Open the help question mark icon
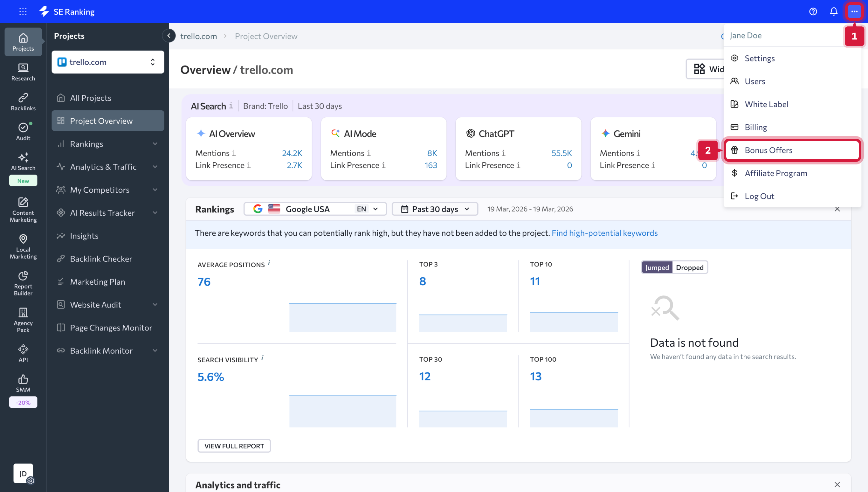Viewport: 868px width, 492px height. (x=813, y=11)
